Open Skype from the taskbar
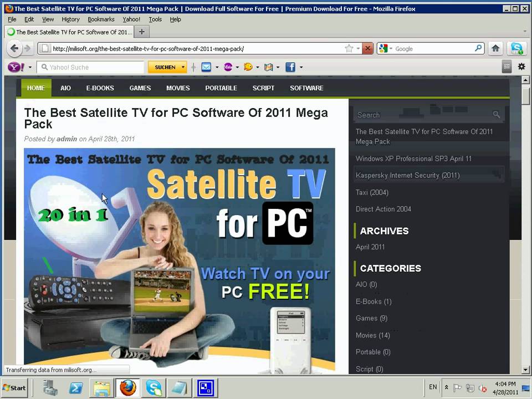Image resolution: width=532 pixels, height=399 pixels. [x=154, y=387]
